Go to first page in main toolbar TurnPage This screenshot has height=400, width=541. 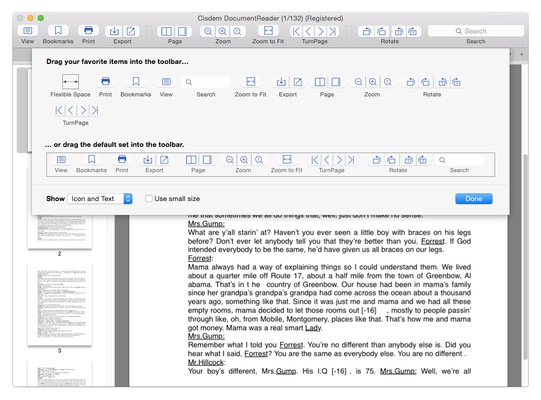click(x=296, y=31)
